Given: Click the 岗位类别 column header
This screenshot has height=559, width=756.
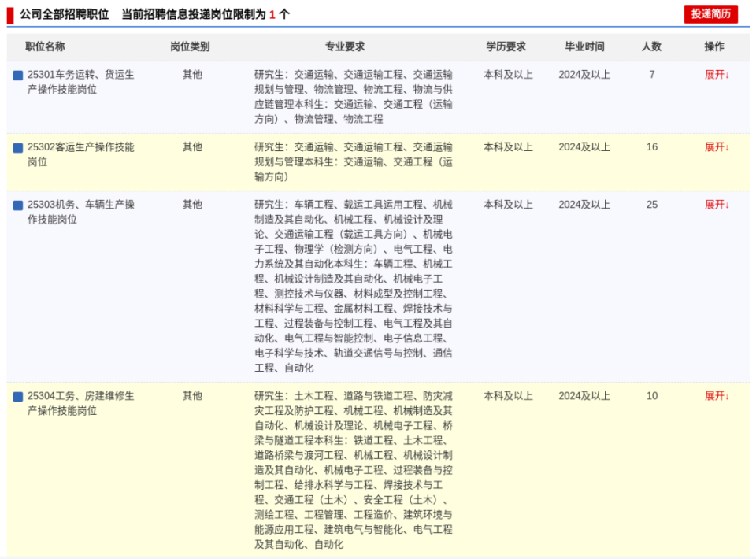Looking at the screenshot, I should [190, 46].
